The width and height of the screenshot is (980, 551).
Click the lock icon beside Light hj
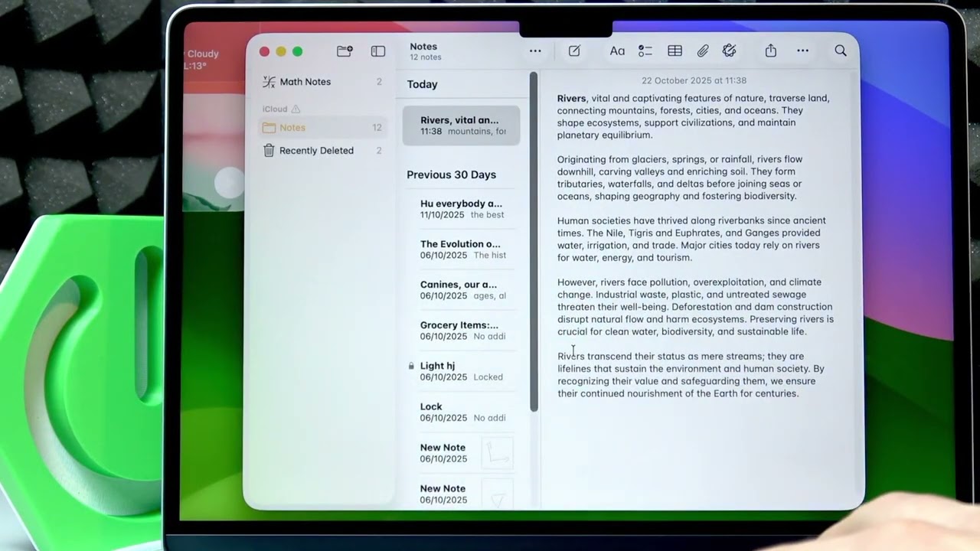(411, 367)
